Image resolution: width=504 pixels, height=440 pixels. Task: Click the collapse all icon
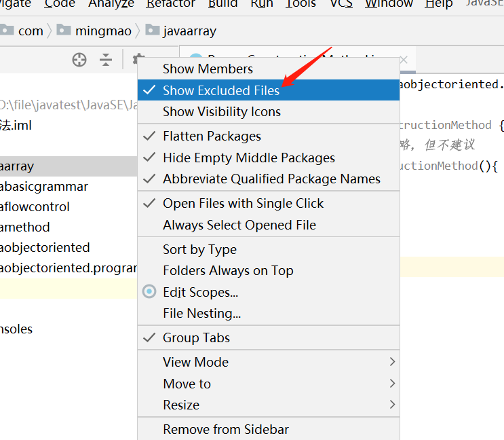(106, 60)
